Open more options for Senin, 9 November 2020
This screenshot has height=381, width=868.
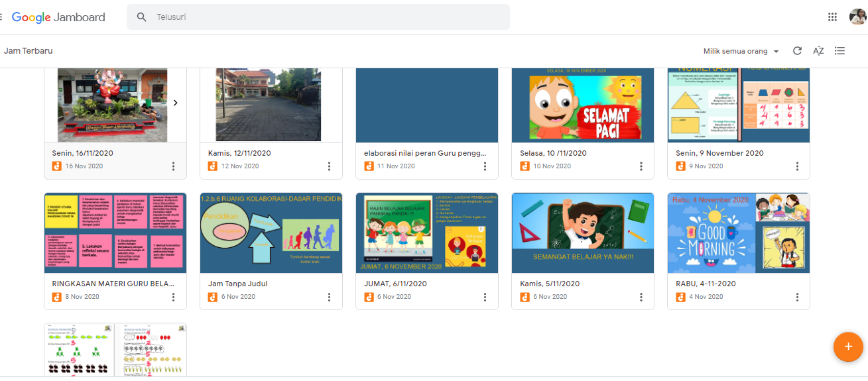[x=796, y=166]
